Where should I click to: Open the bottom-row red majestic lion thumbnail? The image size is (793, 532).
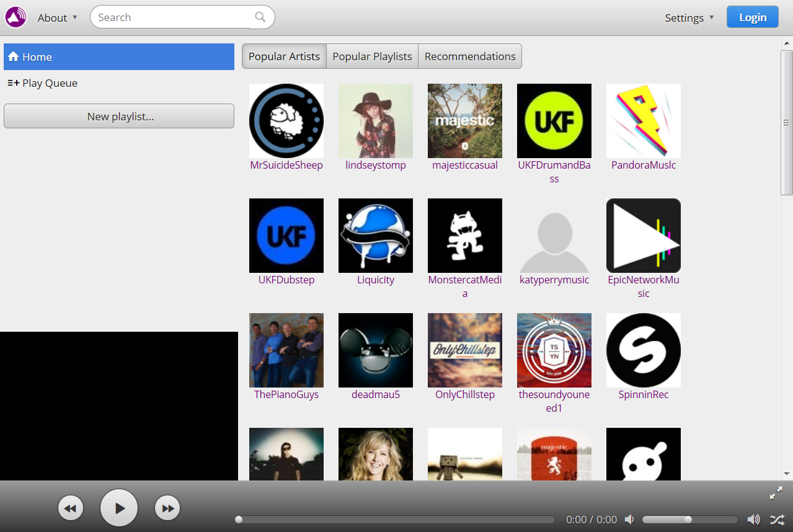coord(554,454)
